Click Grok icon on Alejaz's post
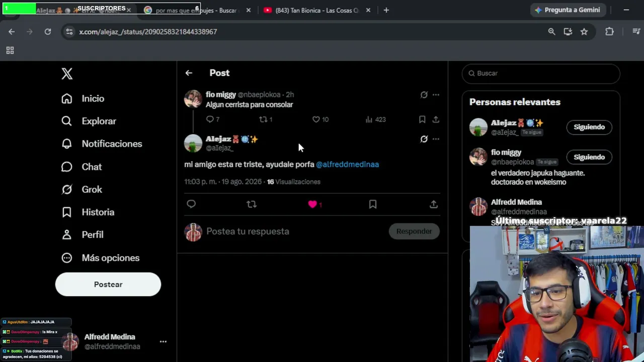 point(424,139)
